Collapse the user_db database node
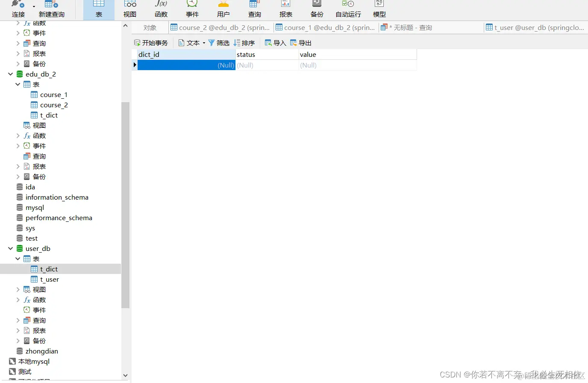 (11, 249)
